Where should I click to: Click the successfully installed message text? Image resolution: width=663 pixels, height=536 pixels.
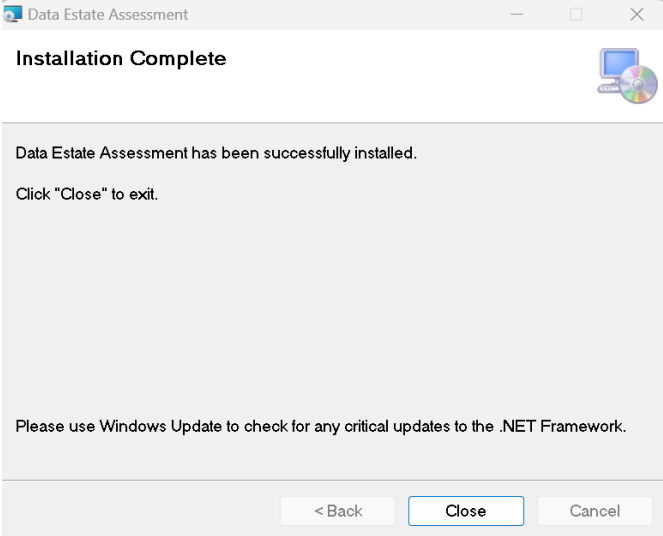(216, 153)
